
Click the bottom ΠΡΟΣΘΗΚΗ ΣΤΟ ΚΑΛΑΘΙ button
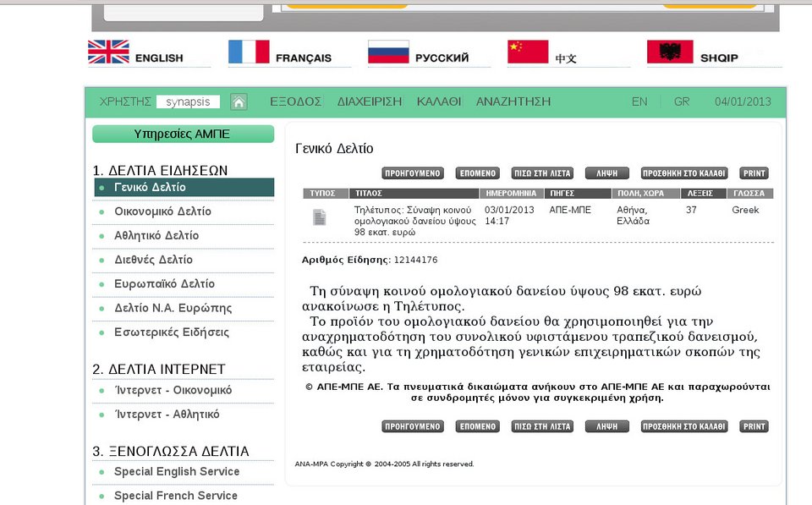(x=683, y=427)
